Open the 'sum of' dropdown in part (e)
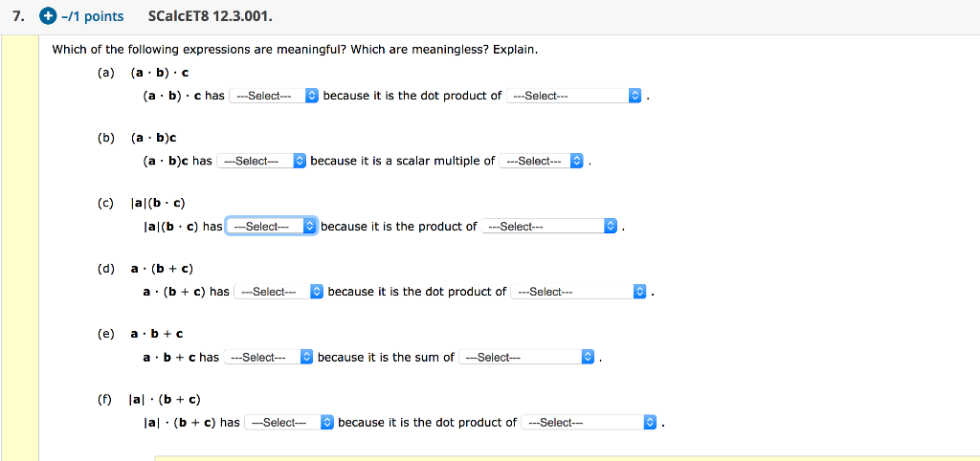The image size is (980, 461). tap(526, 358)
